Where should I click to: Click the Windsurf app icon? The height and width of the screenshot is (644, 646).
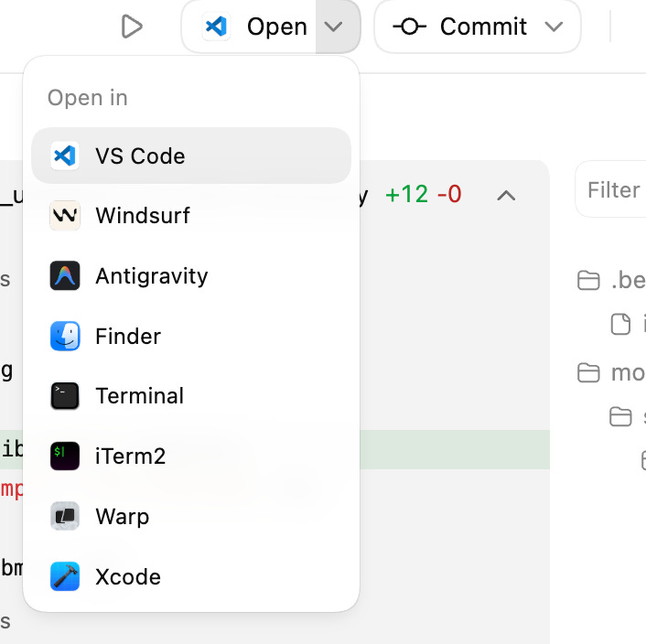click(x=65, y=216)
